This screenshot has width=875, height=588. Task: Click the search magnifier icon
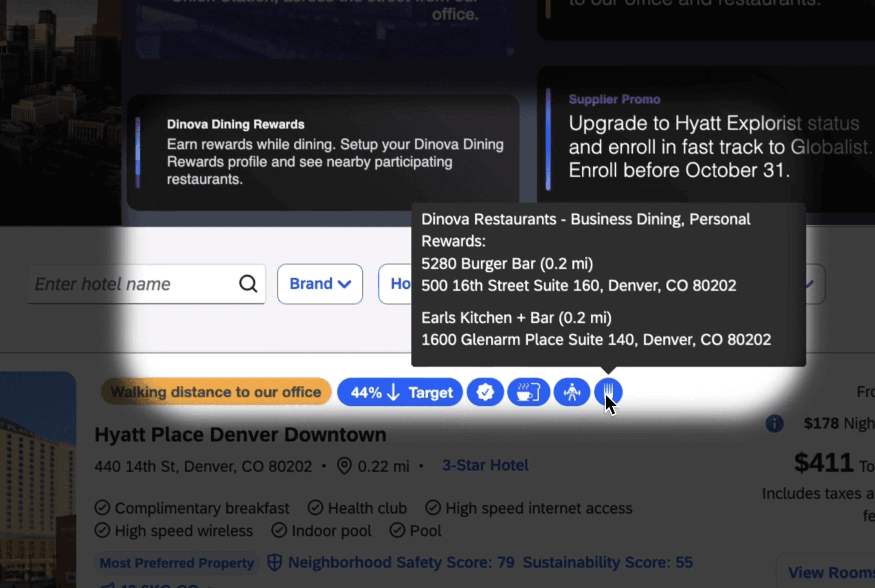[248, 283]
